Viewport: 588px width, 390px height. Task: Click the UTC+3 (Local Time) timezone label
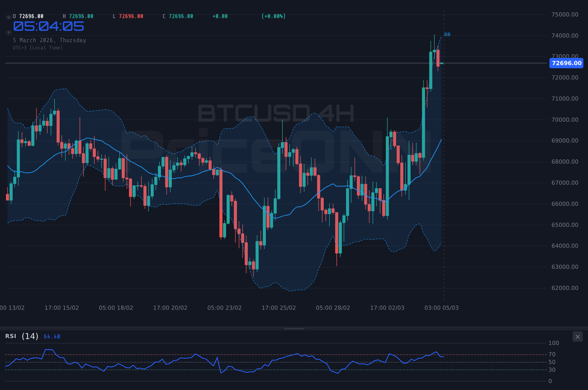click(38, 48)
